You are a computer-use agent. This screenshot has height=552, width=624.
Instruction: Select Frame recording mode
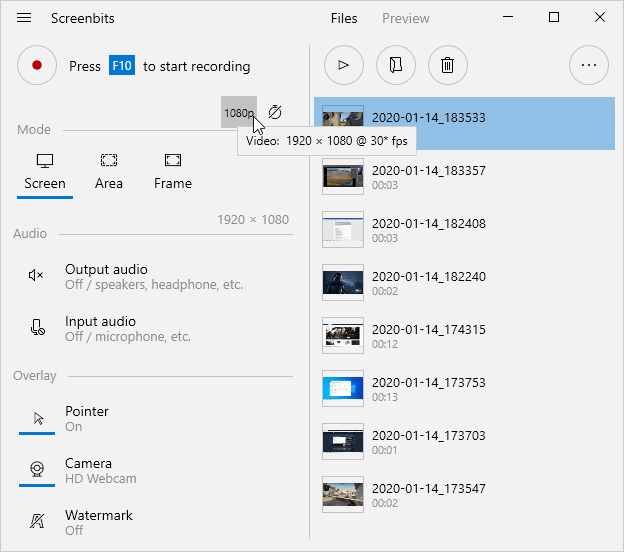pos(173,173)
